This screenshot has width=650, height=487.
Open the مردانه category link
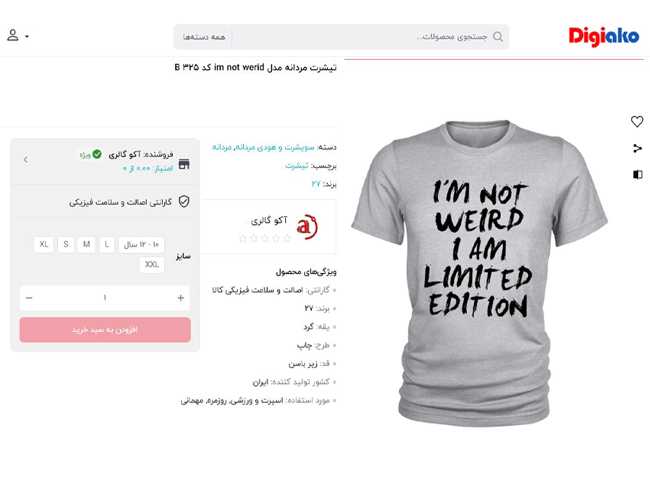(222, 147)
